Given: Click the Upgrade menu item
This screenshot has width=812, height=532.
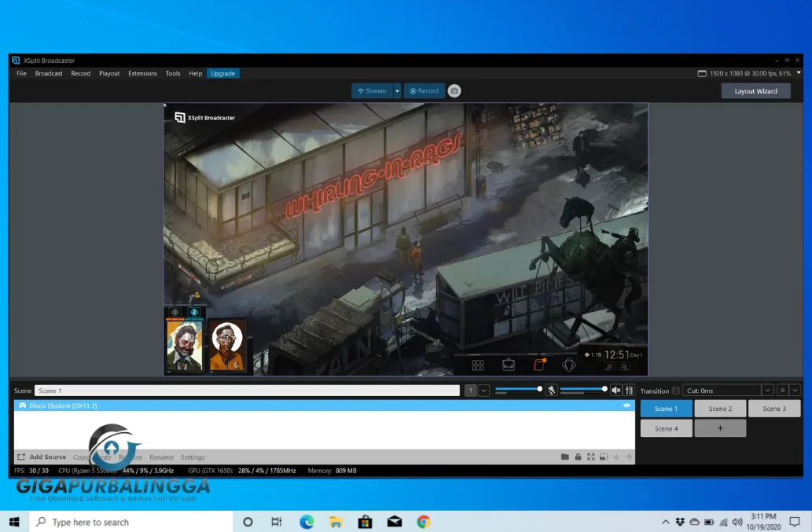Looking at the screenshot, I should pos(222,74).
